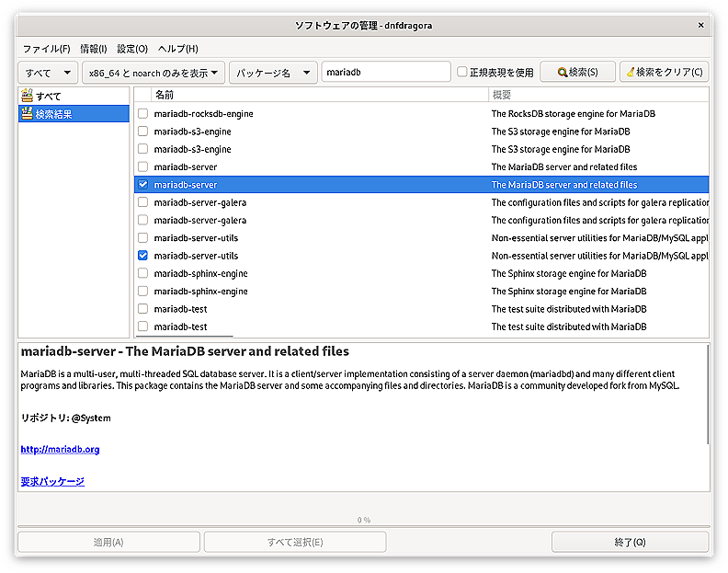Open the ファイル(F) menu
Screen dimensions: 728x573
click(47, 49)
